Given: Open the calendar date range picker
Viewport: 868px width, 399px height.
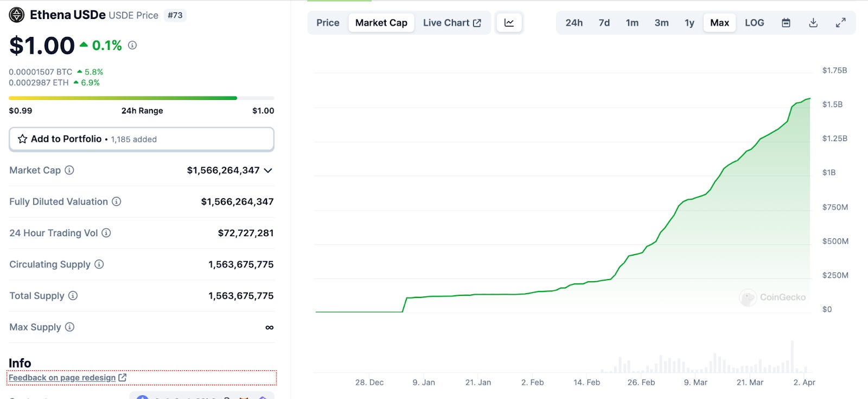Looking at the screenshot, I should click(x=786, y=23).
